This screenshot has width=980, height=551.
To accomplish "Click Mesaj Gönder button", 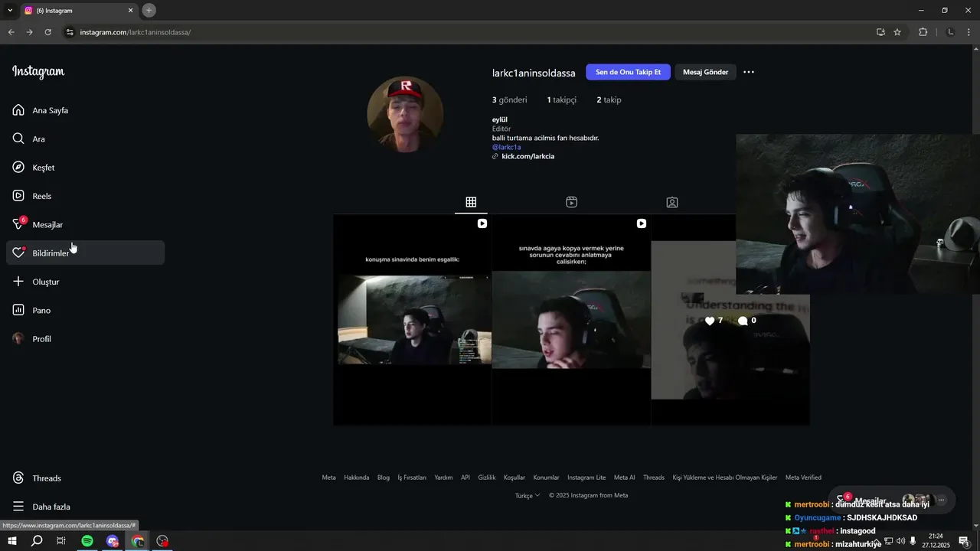I will point(705,72).
